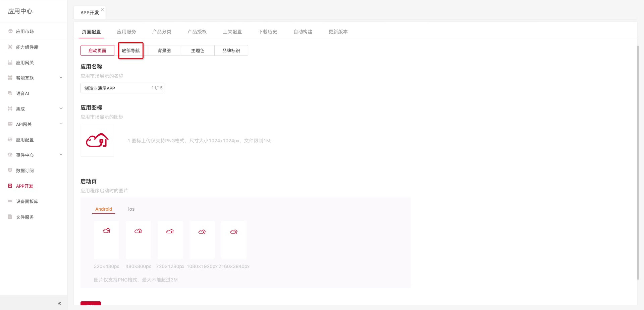Click the 数据订阅 sidebar icon
This screenshot has width=644, height=310.
point(10,170)
